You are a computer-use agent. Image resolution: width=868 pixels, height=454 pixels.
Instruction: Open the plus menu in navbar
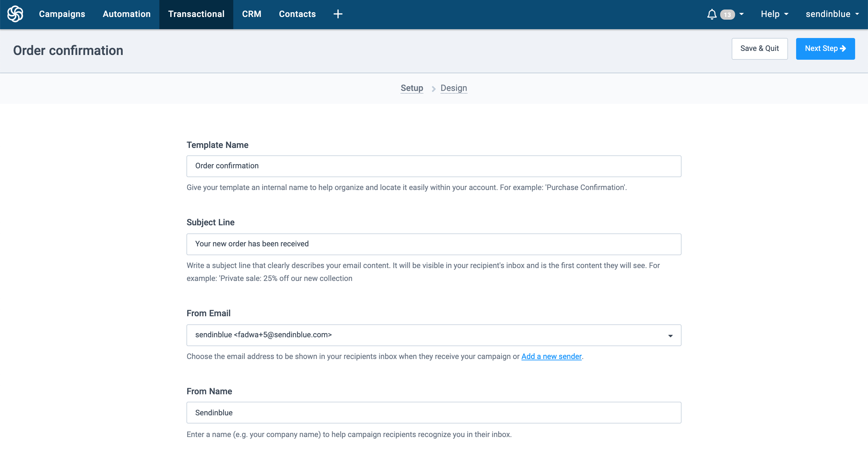pyautogui.click(x=338, y=14)
